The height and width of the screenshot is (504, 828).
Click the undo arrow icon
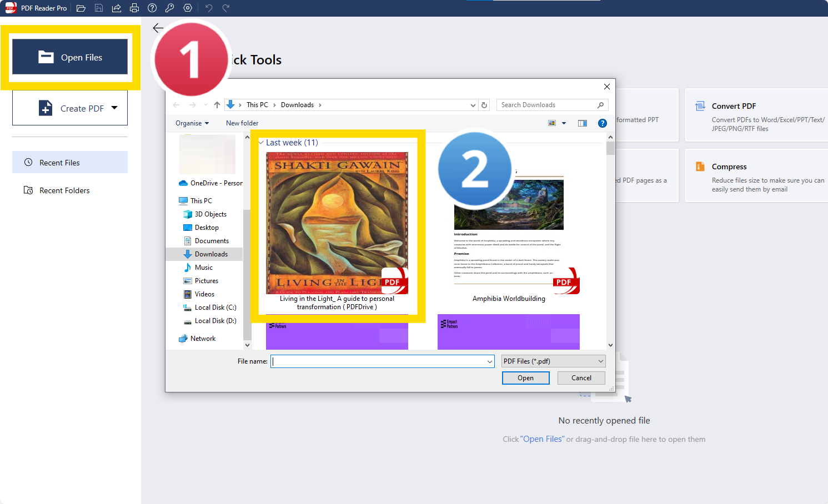pyautogui.click(x=209, y=8)
